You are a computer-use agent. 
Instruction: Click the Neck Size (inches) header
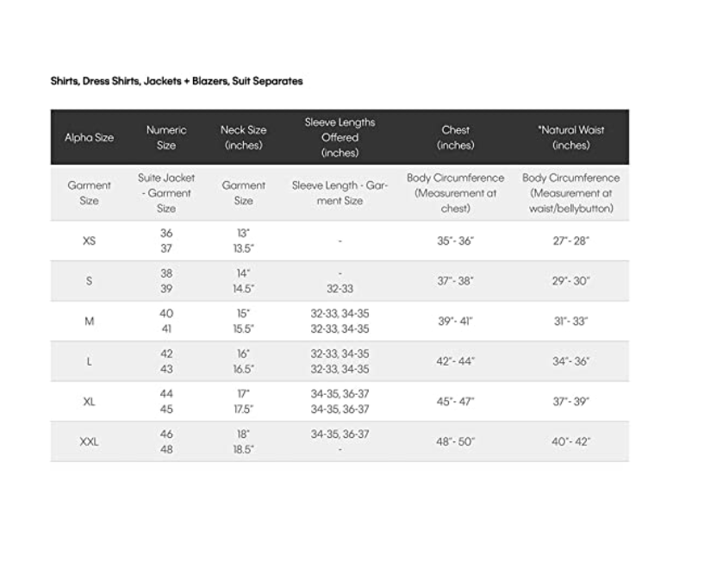[244, 137]
